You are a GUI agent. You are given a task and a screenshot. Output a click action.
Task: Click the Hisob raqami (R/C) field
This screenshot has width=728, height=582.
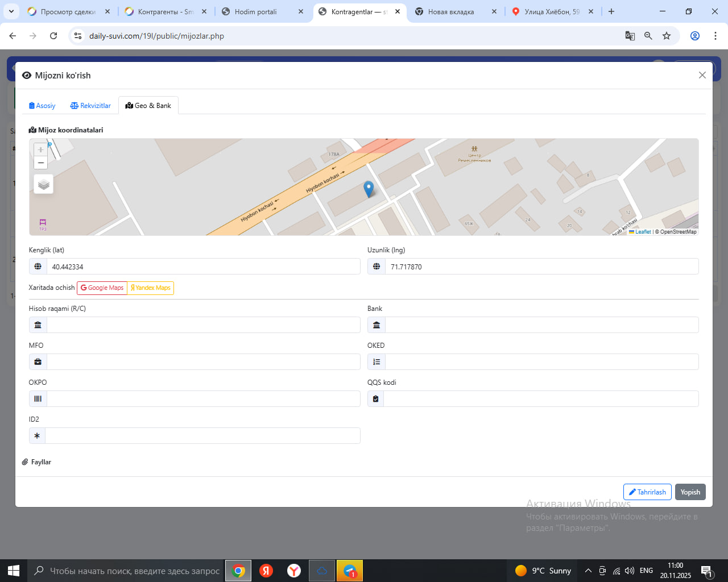(203, 325)
